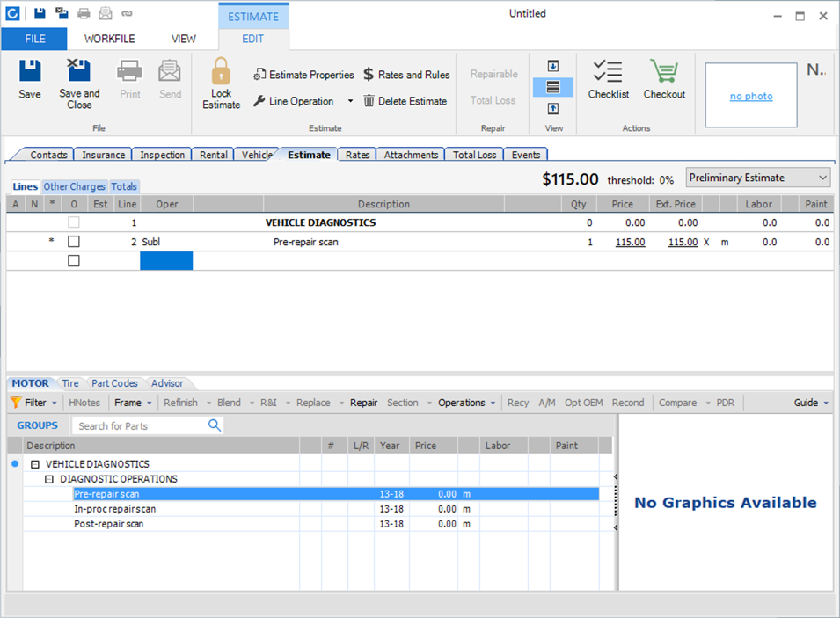Collapse the VEHICLE DIAGNOSTICS tree group

pos(35,464)
